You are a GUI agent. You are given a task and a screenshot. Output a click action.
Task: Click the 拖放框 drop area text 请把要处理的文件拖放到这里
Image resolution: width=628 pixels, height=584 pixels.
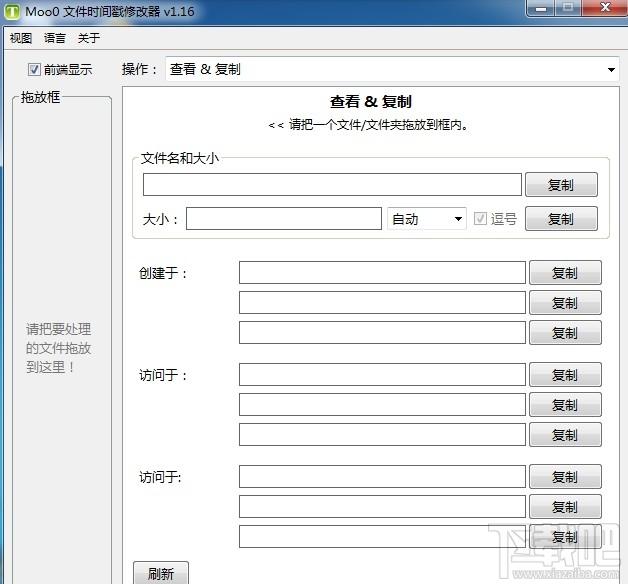click(58, 348)
